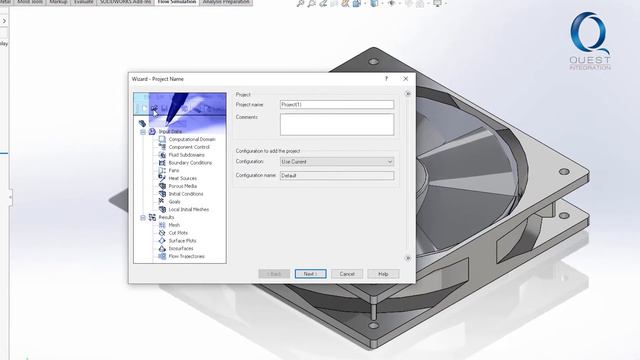Collapse the Results tree node
The height and width of the screenshot is (360, 640).
pyautogui.click(x=143, y=218)
